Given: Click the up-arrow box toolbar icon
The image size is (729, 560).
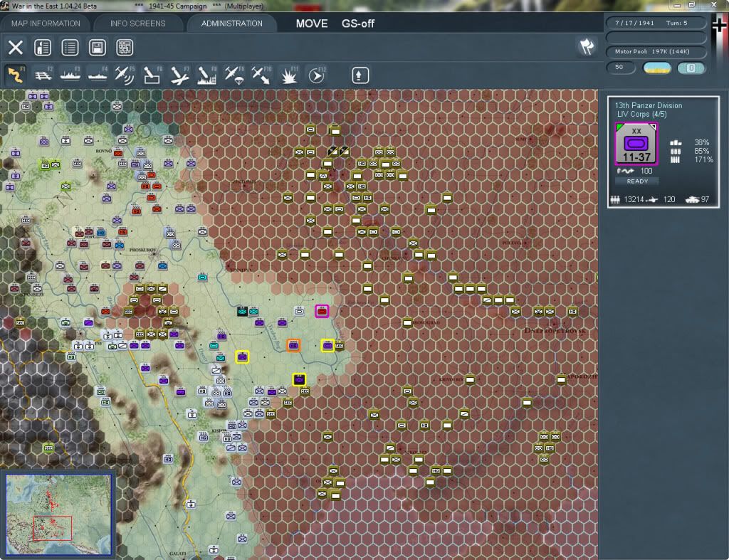Looking at the screenshot, I should tap(360, 75).
